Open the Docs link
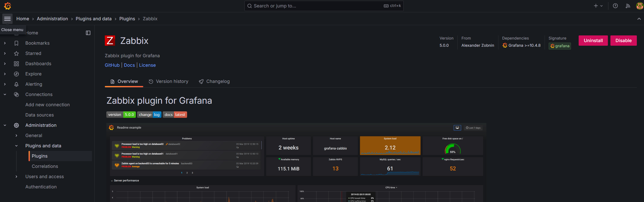 129,65
